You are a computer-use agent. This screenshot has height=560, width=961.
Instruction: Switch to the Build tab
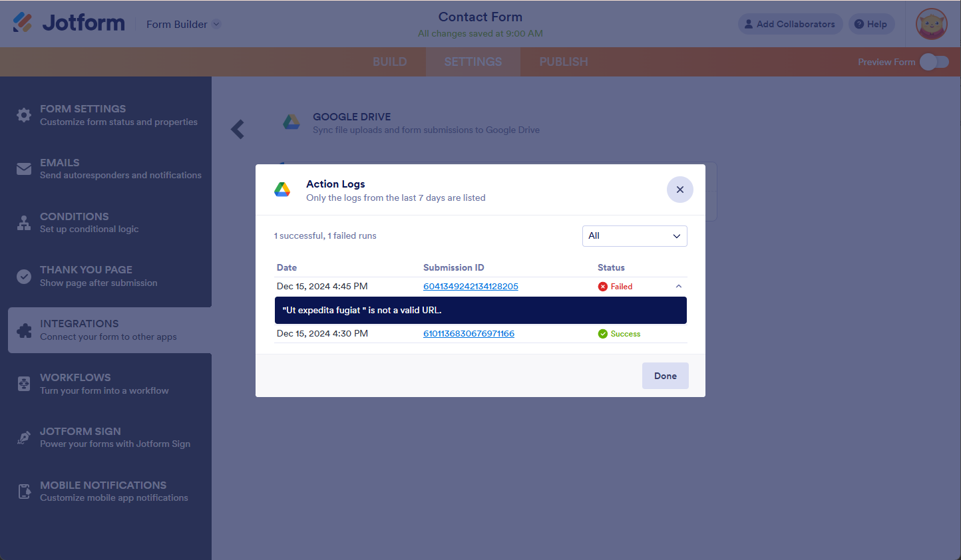pos(390,62)
